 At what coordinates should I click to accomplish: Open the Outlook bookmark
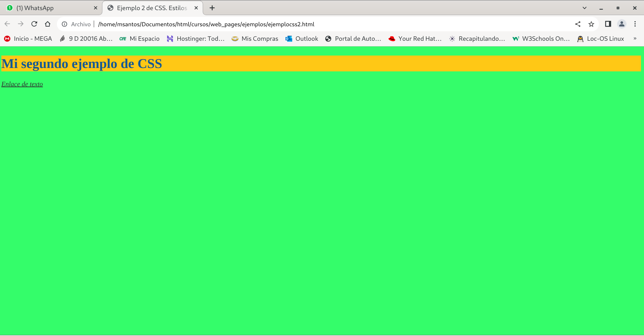point(302,39)
